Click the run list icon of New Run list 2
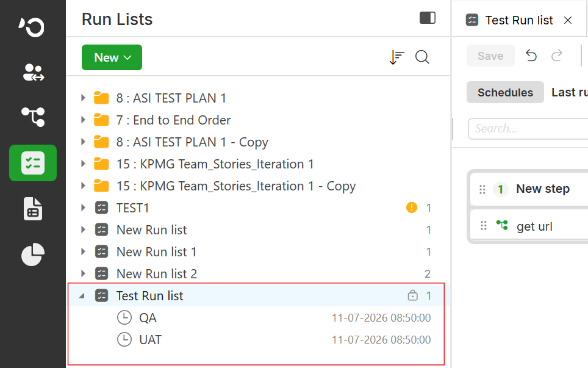The height and width of the screenshot is (368, 588). pos(102,274)
